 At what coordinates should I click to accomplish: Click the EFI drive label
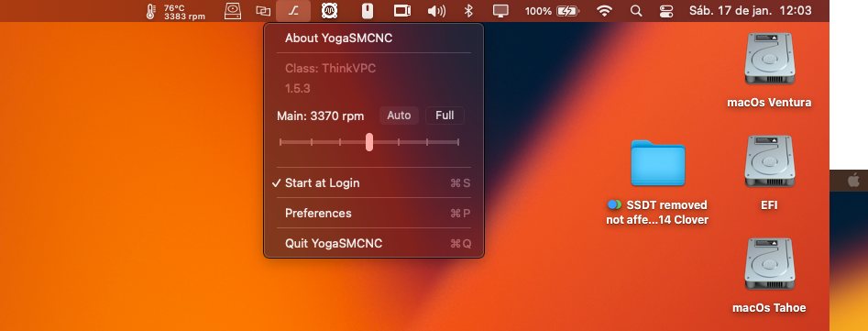click(769, 205)
